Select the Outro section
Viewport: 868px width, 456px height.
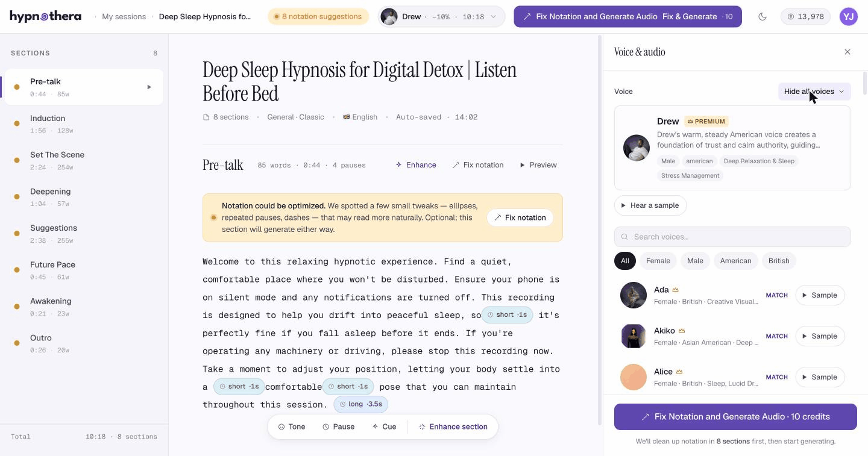click(84, 343)
